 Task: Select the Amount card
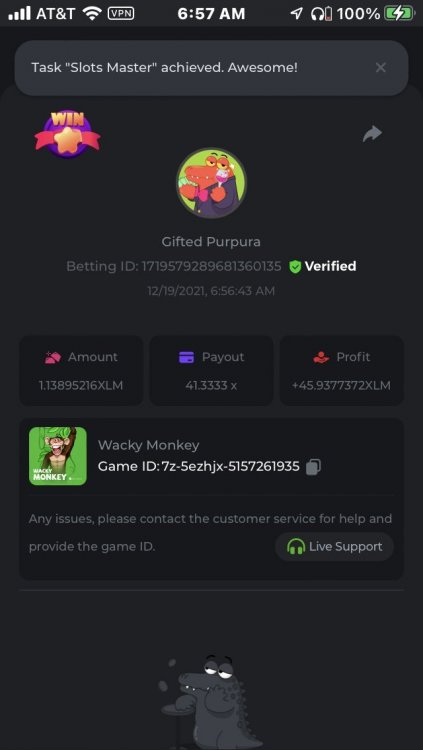pyautogui.click(x=81, y=371)
